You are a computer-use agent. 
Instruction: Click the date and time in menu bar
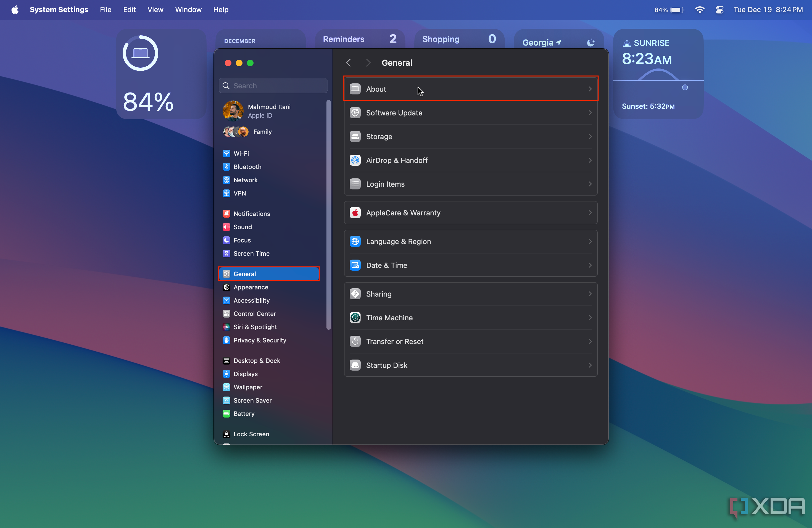coord(768,10)
